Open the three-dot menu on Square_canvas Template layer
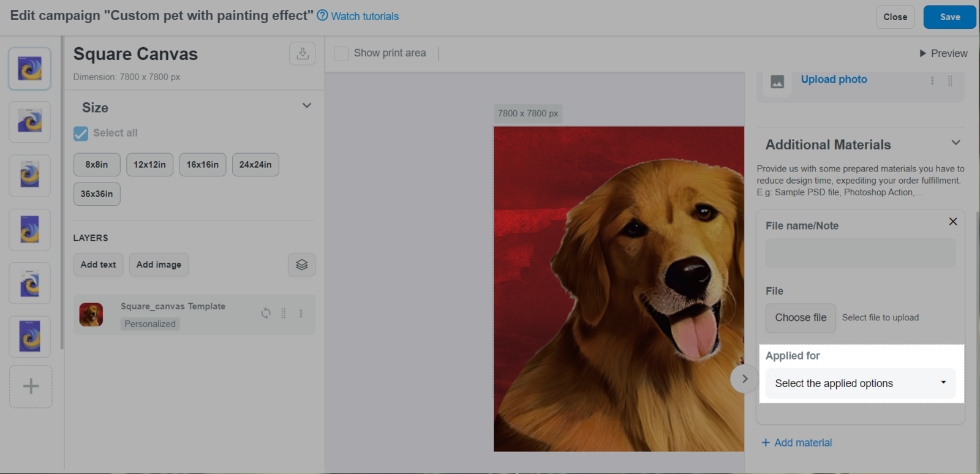The image size is (980, 474). 301,313
